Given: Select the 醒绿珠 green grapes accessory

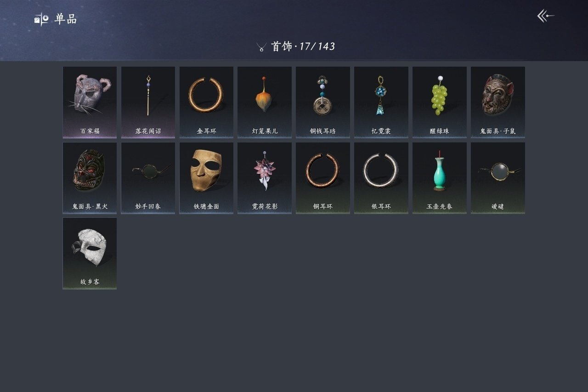Looking at the screenshot, I should 439,102.
